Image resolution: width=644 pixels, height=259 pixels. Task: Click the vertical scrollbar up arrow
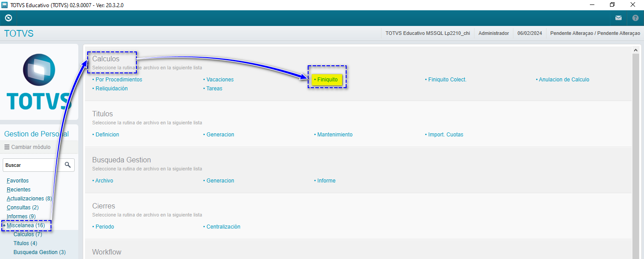click(x=635, y=51)
